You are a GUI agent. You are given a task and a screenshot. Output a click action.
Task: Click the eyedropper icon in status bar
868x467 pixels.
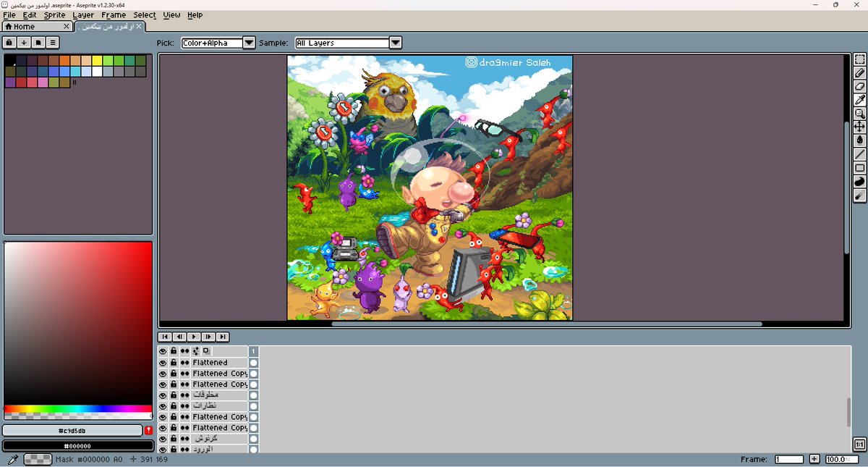click(12, 460)
